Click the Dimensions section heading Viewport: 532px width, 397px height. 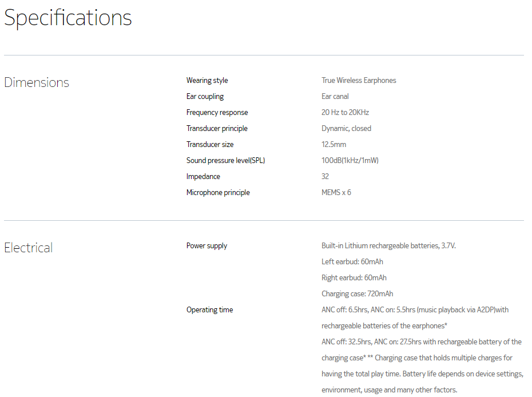(37, 82)
